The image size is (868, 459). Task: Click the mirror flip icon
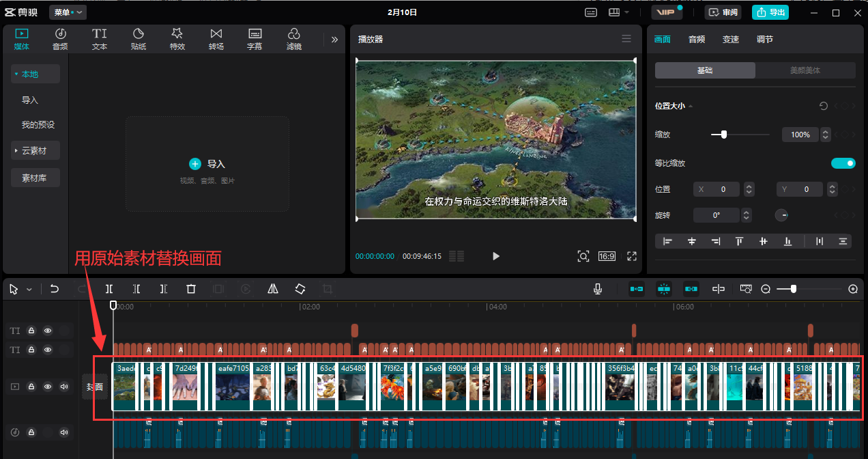pyautogui.click(x=273, y=290)
